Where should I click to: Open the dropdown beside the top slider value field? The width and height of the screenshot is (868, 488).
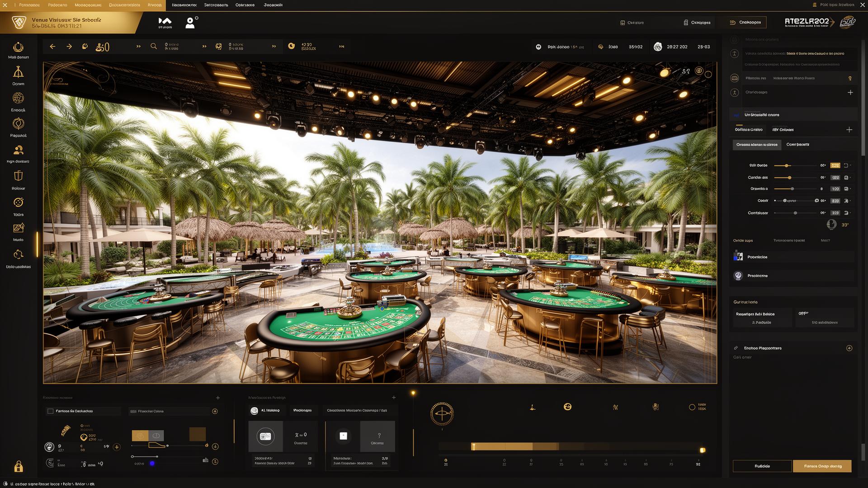click(846, 165)
